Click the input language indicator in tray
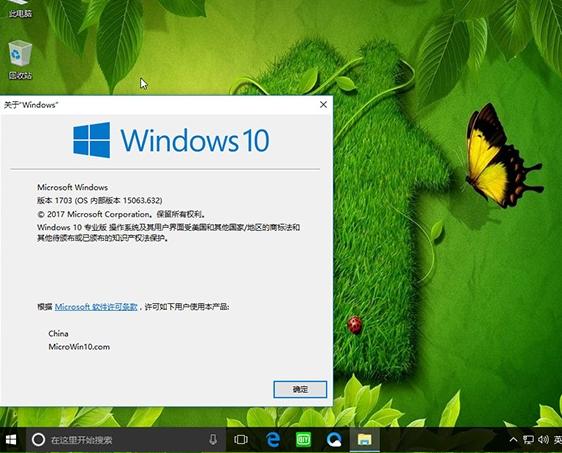This screenshot has height=453, width=562. (x=558, y=440)
